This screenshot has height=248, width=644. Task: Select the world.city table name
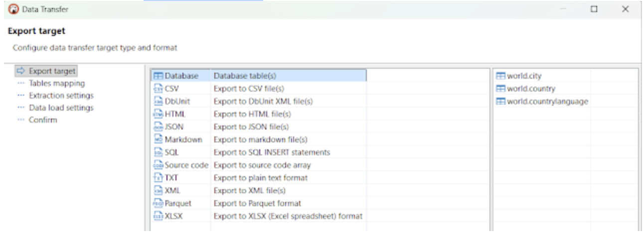524,76
